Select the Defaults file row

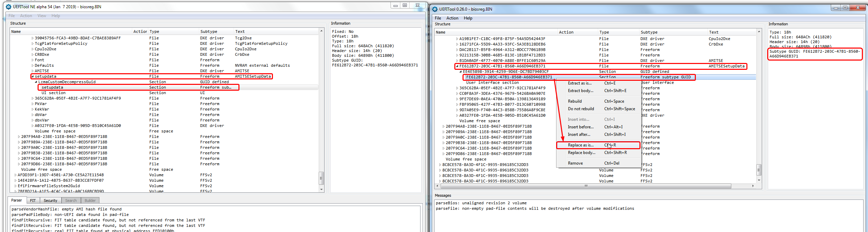pos(164,66)
